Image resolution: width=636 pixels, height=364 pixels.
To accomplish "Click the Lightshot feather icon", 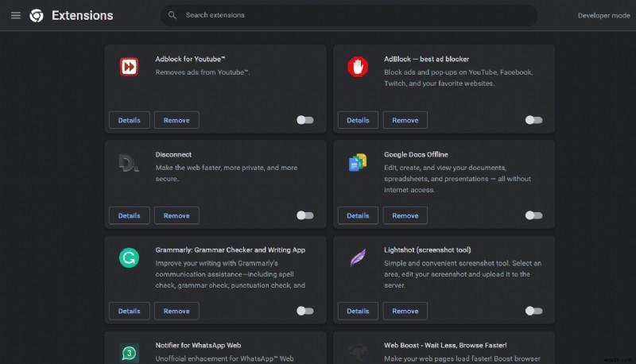I will pyautogui.click(x=358, y=258).
